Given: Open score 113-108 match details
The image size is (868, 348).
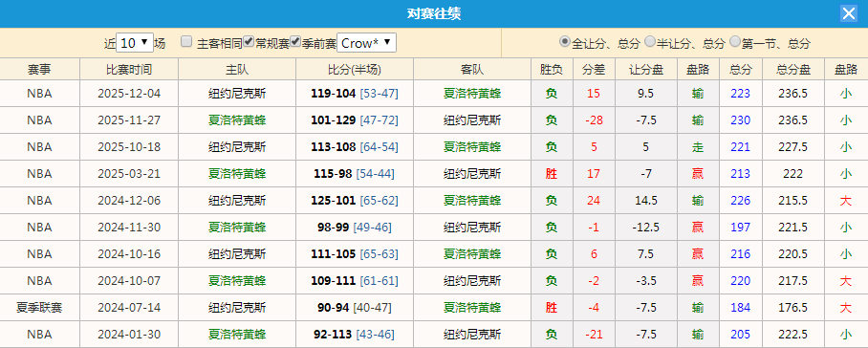Looking at the screenshot, I should (x=334, y=147).
